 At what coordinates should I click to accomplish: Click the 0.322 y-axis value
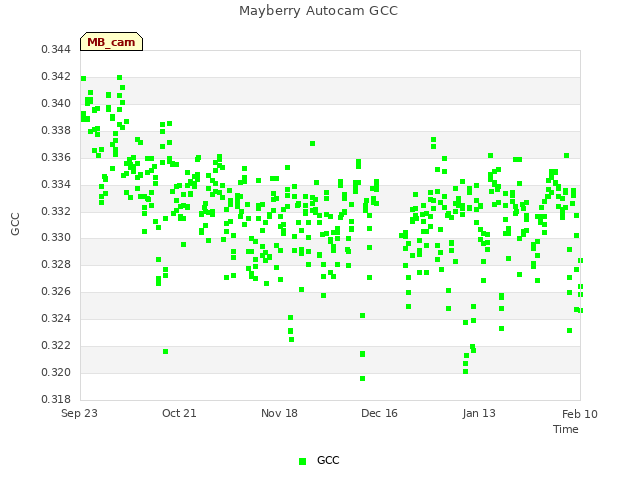point(56,346)
